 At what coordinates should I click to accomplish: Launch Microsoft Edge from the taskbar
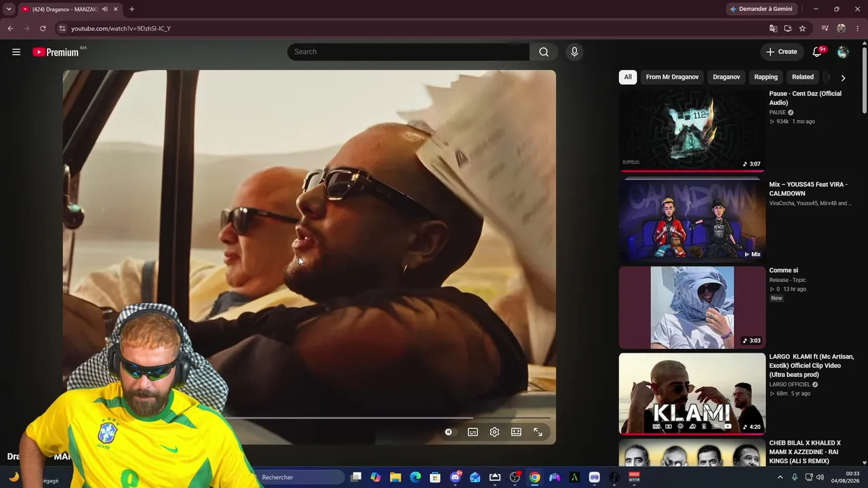coord(416,477)
